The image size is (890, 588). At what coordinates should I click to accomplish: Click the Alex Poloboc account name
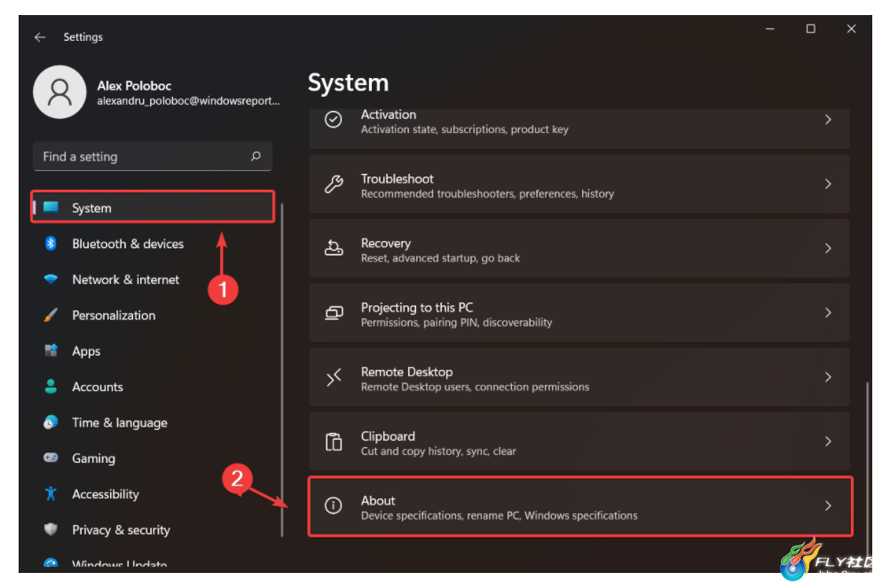click(x=134, y=86)
